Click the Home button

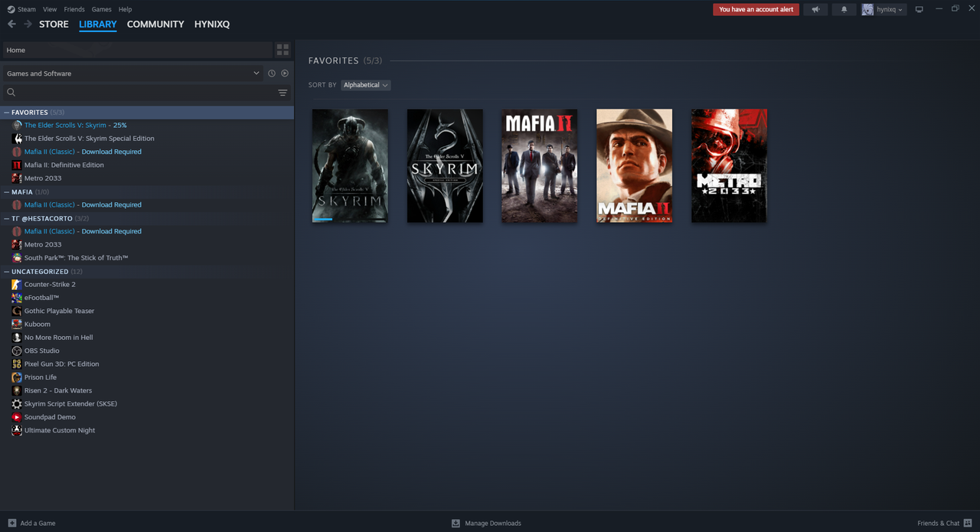tap(138, 50)
